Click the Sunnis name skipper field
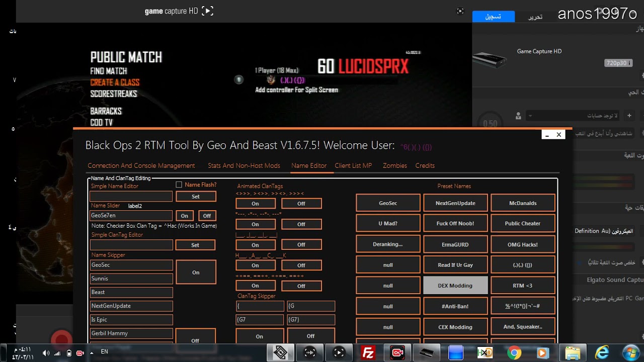 pyautogui.click(x=131, y=279)
